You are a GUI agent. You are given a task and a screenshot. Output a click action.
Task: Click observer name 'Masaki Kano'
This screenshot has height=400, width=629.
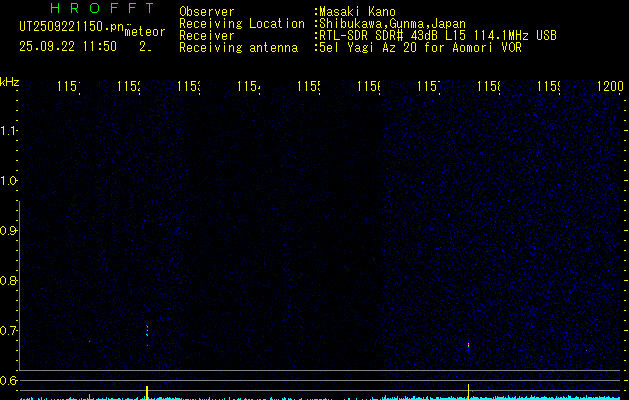point(357,11)
